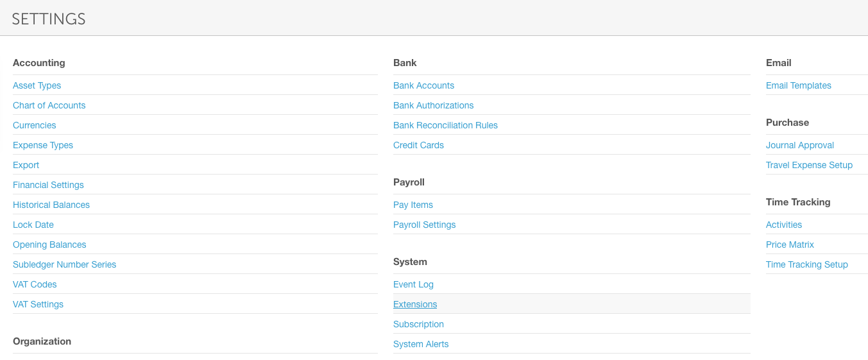Open Chart of Accounts
The image size is (868, 360).
point(49,105)
